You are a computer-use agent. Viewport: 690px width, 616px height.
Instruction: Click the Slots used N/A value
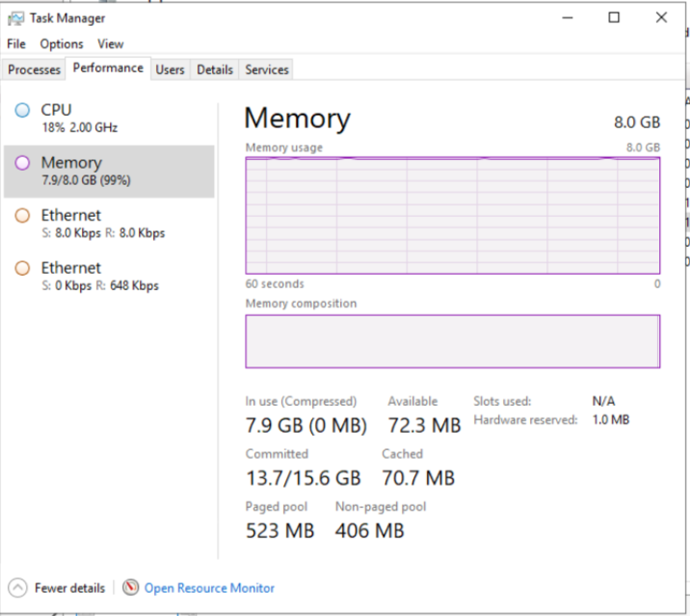[603, 401]
